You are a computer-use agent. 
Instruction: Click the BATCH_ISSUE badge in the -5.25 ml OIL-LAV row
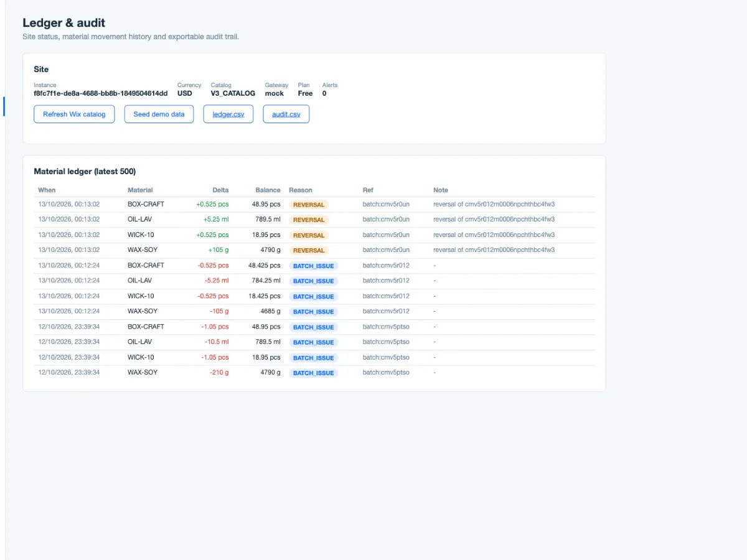point(314,281)
